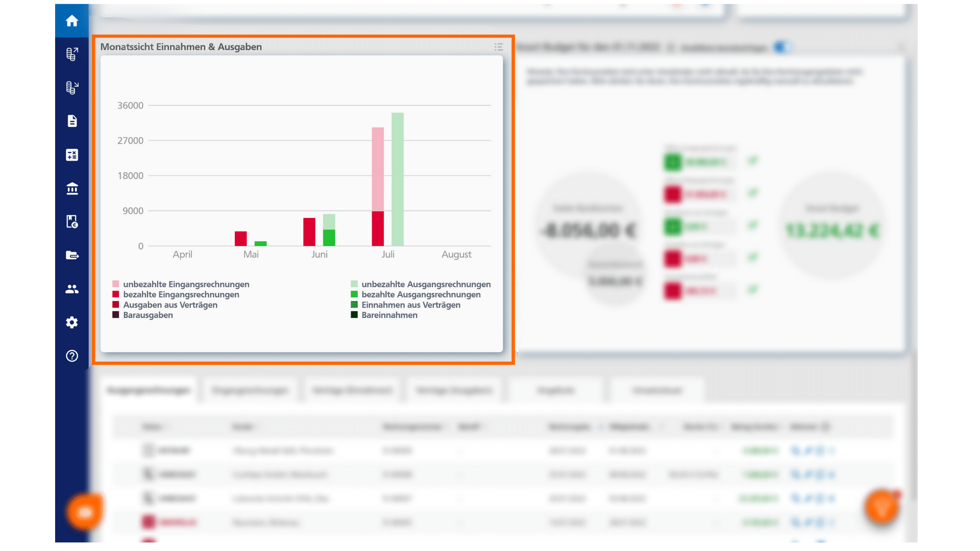This screenshot has height=551, width=980.
Task: Toggle 'bezahlte Ausgangsrechnungen' legend series
Action: [415, 294]
